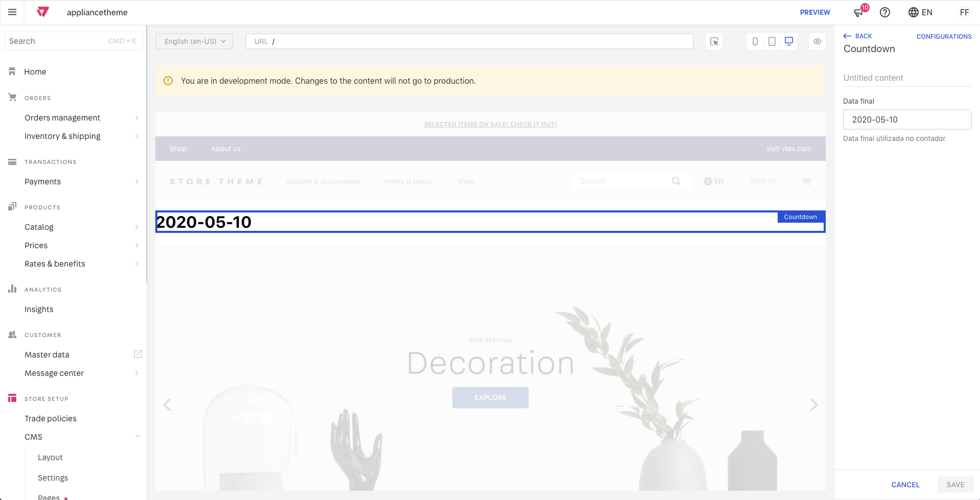
Task: Click the Transactions card icon
Action: (x=12, y=162)
